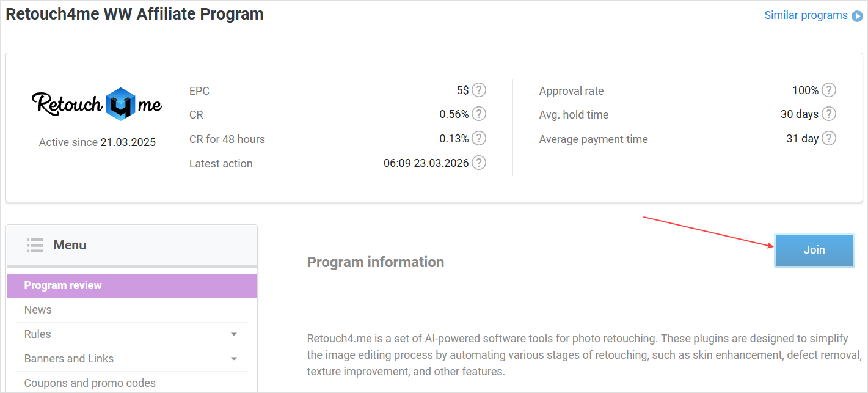Click the Menu list icon

(x=35, y=245)
